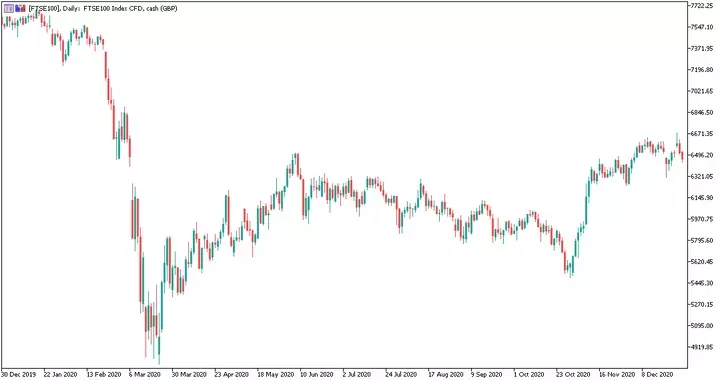This screenshot has height=380, width=720.
Task: Open the depth of market icon
Action: 20,8
